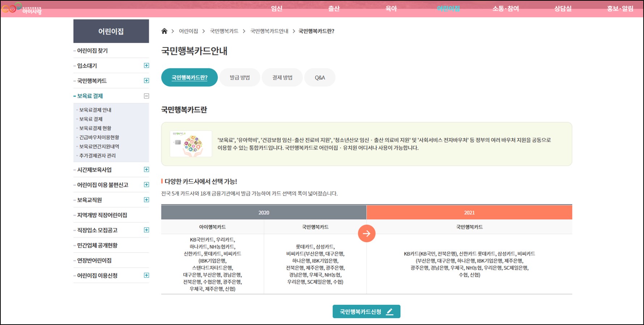Click the 아이사랑 site logo
This screenshot has width=644, height=325.
coord(22,9)
